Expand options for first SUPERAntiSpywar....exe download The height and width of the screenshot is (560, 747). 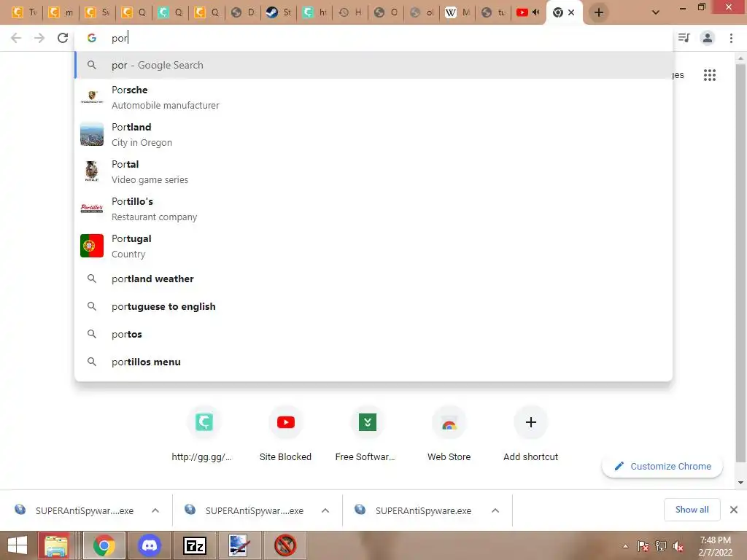click(155, 510)
